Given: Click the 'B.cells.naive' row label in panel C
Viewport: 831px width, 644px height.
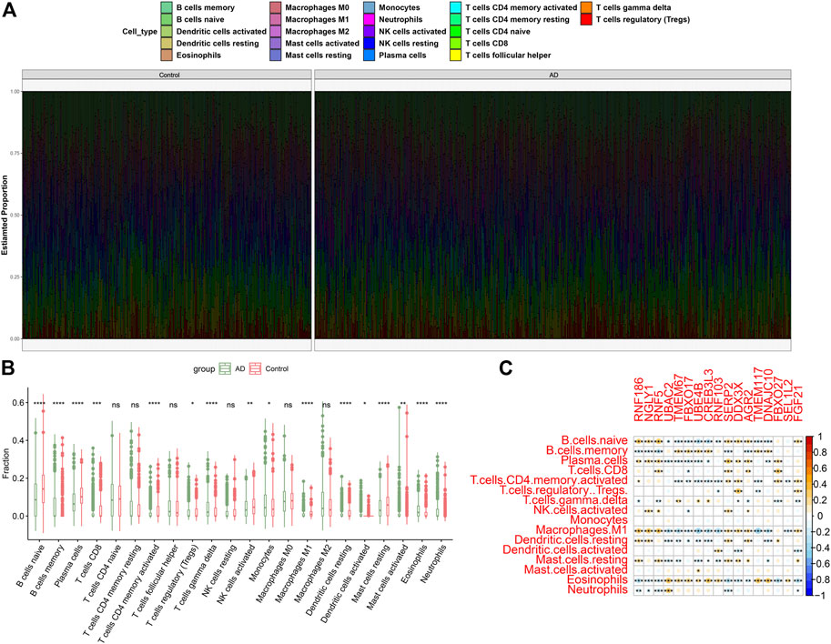Looking at the screenshot, I should coord(594,440).
